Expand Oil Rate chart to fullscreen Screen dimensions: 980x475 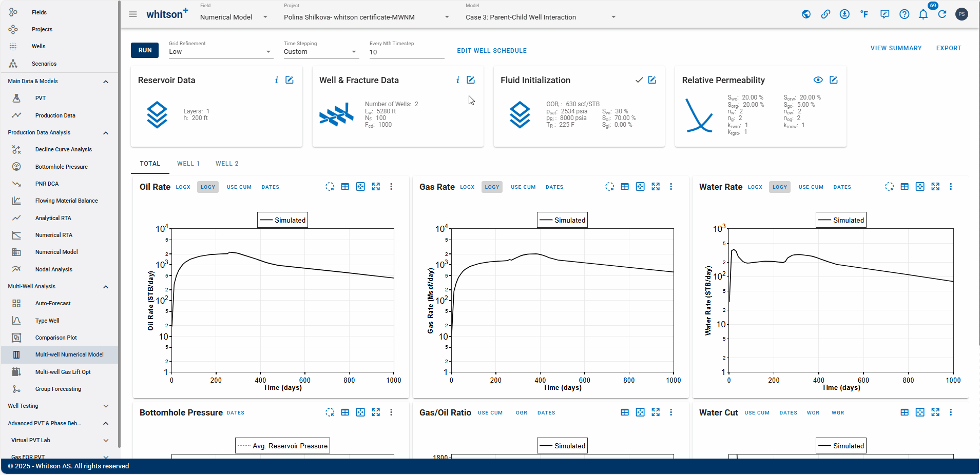pos(376,187)
